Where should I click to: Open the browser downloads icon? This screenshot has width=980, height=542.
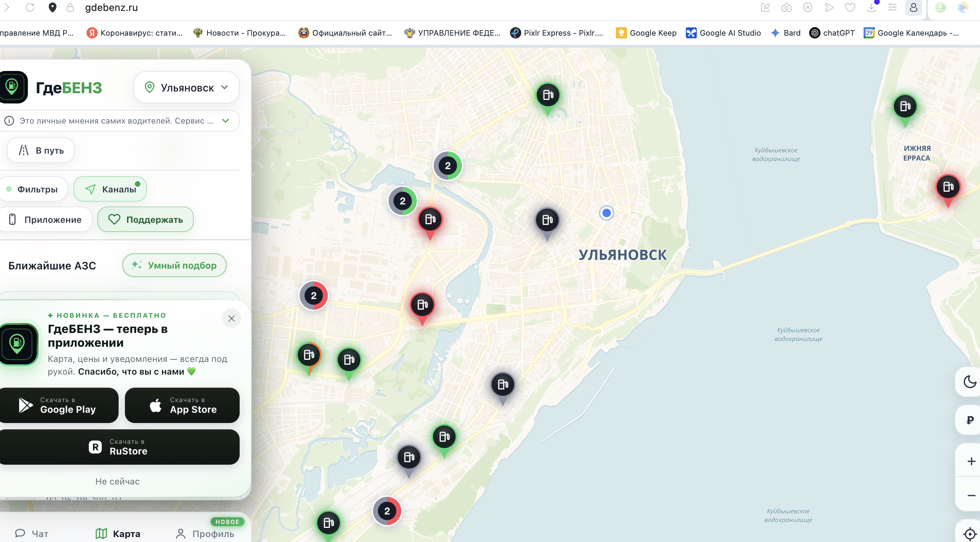click(871, 8)
